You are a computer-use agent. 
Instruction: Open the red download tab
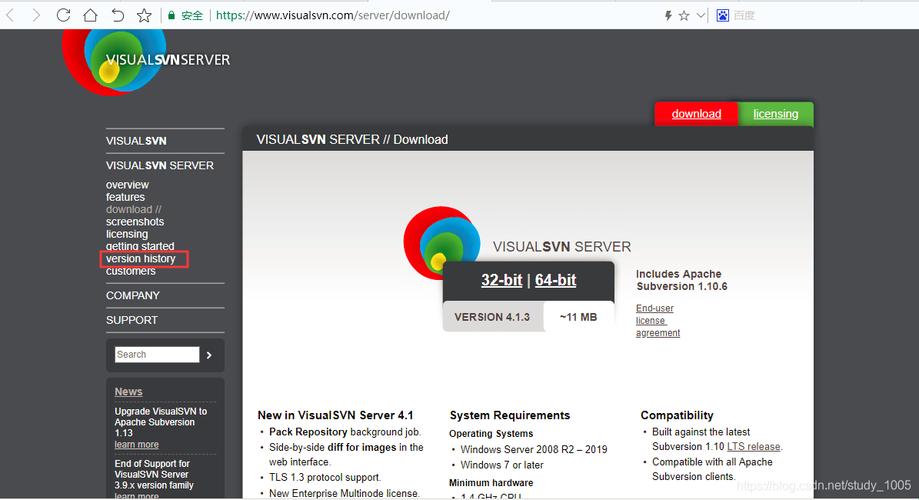[x=696, y=114]
